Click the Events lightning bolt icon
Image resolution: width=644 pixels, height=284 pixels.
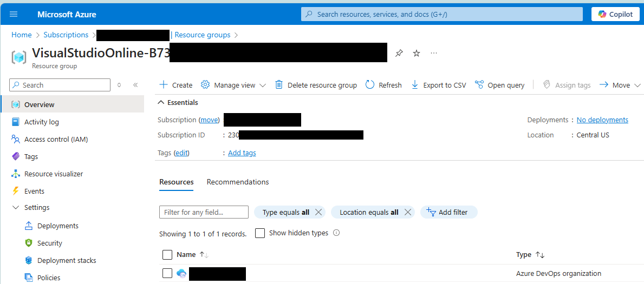click(16, 191)
